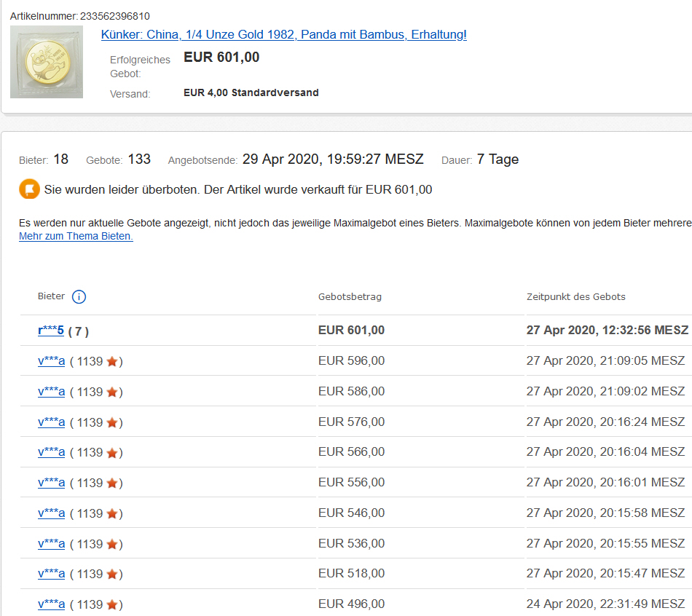Click the gold Panda coin thumbnail image
The height and width of the screenshot is (616, 692).
pyautogui.click(x=47, y=62)
